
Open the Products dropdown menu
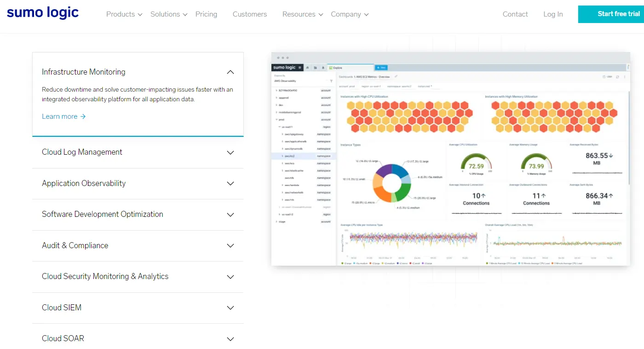click(124, 14)
